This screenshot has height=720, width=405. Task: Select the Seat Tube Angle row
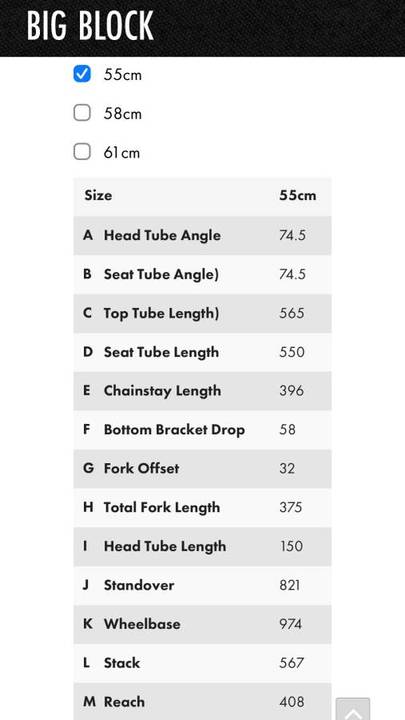(x=202, y=275)
